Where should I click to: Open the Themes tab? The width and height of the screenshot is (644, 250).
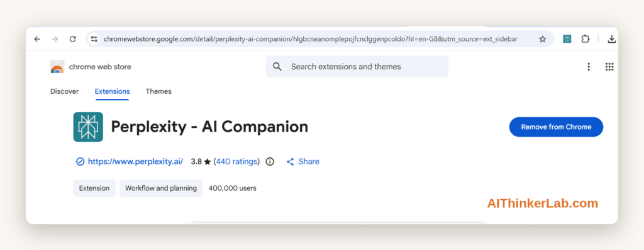pyautogui.click(x=158, y=91)
